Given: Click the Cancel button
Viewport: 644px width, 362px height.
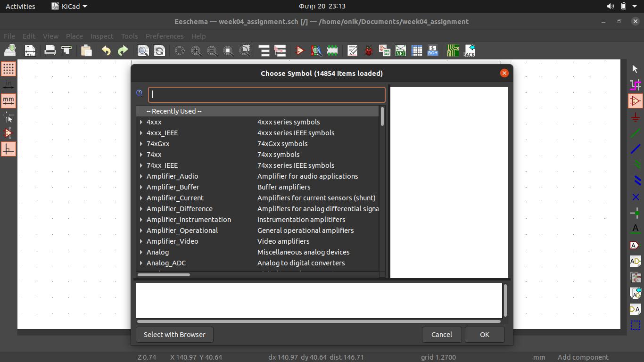Looking at the screenshot, I should coord(442,335).
